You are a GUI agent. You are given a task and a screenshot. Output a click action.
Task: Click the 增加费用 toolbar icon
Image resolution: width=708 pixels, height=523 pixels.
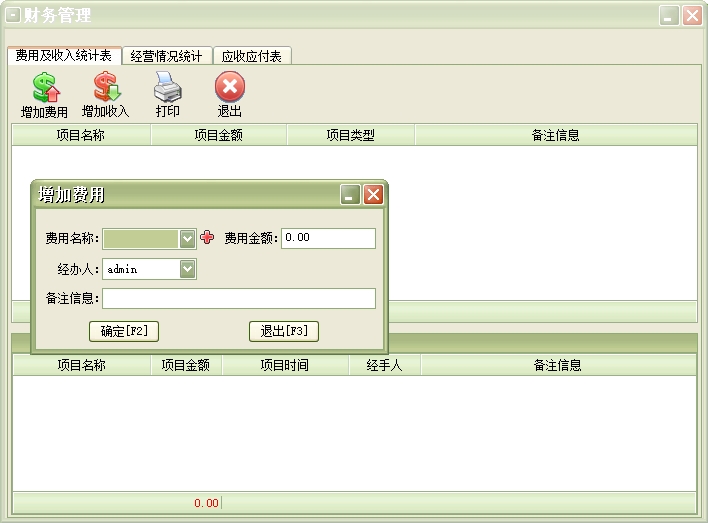pyautogui.click(x=44, y=88)
